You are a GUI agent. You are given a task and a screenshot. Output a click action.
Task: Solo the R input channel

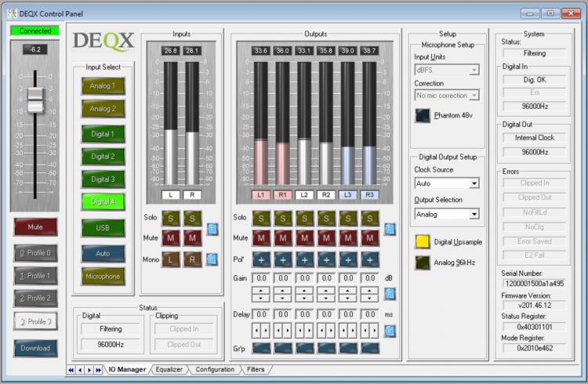click(x=192, y=219)
